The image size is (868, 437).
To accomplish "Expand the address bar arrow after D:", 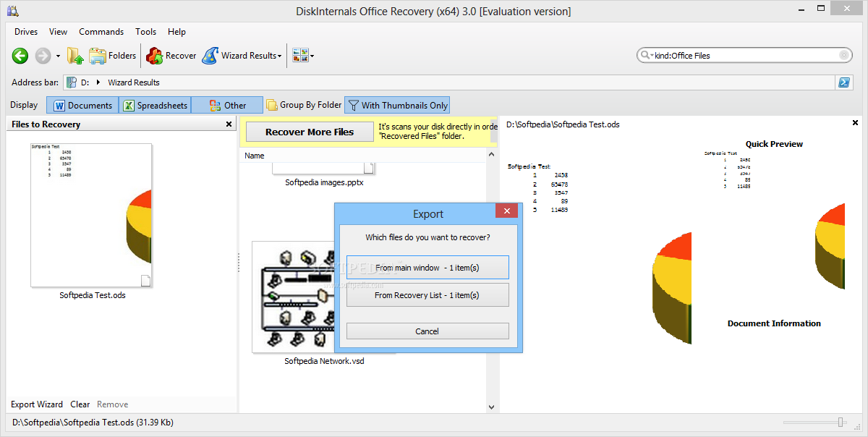I will click(x=99, y=82).
